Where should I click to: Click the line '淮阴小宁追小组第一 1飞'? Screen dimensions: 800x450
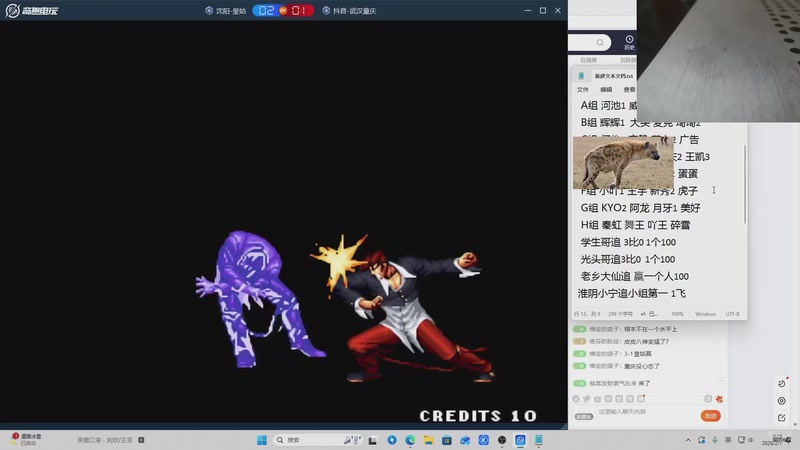coord(632,293)
